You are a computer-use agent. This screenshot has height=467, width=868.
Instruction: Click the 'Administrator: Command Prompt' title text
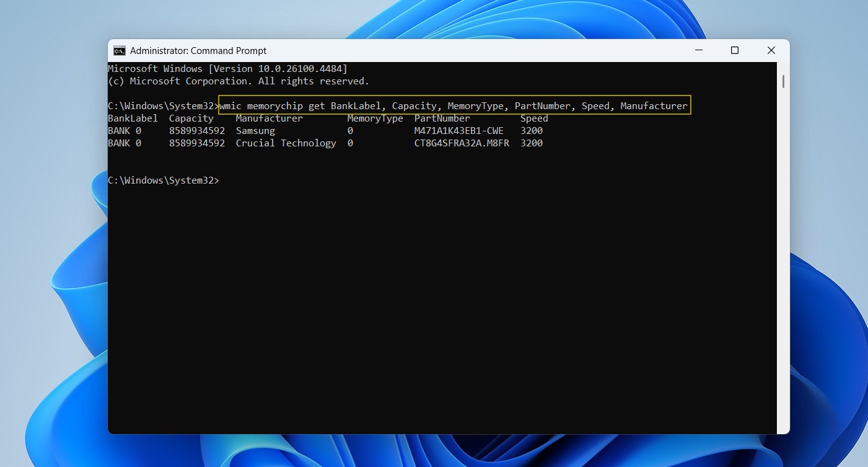tap(198, 51)
